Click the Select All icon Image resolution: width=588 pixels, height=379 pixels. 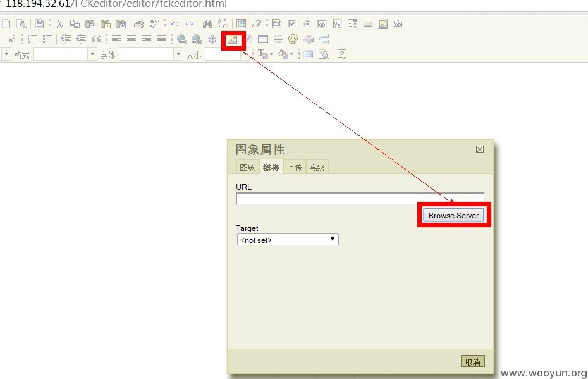coord(241,24)
